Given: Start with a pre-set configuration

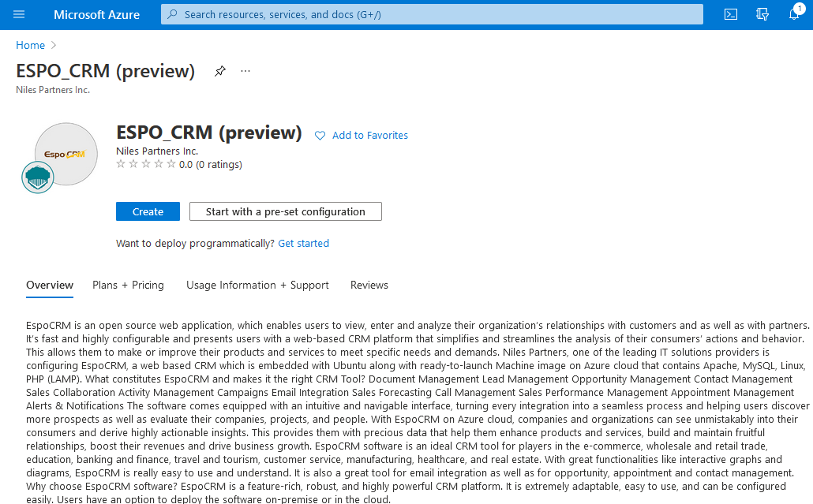Looking at the screenshot, I should (286, 211).
